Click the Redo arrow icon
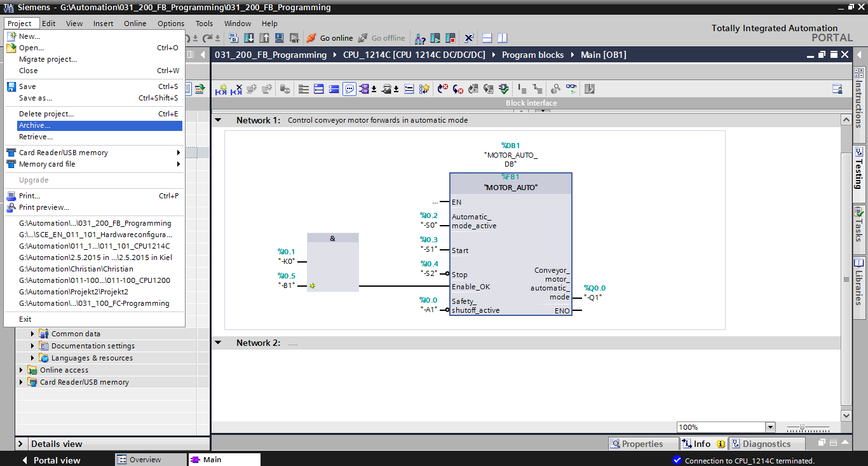The width and height of the screenshot is (868, 466). pos(208,38)
